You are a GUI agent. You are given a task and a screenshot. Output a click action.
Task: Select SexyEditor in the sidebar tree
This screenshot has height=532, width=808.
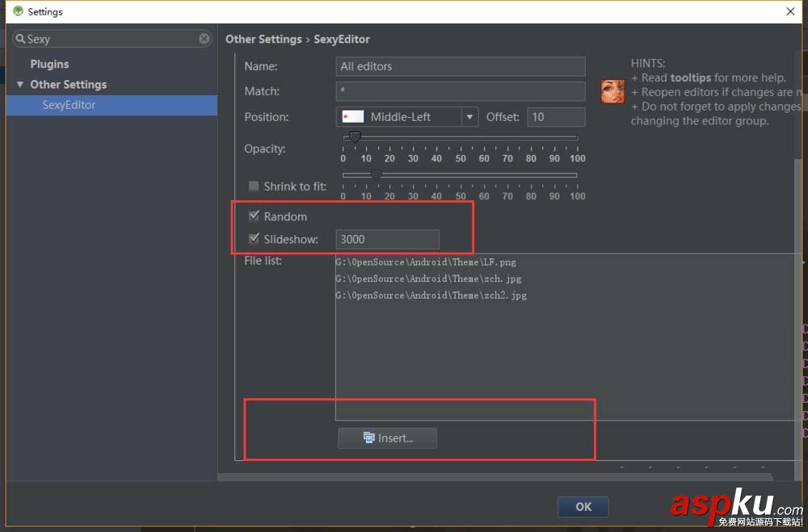coord(69,105)
